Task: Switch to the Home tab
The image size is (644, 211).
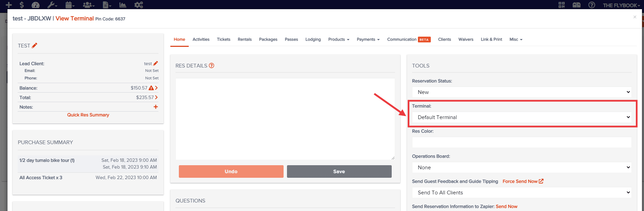Action: [x=180, y=39]
